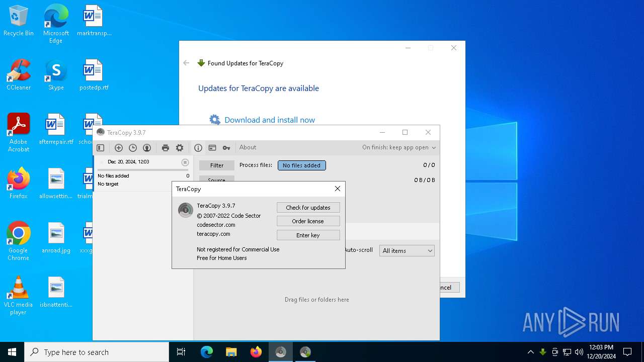Open the All items dropdown
The width and height of the screenshot is (644, 362).
coord(407,251)
